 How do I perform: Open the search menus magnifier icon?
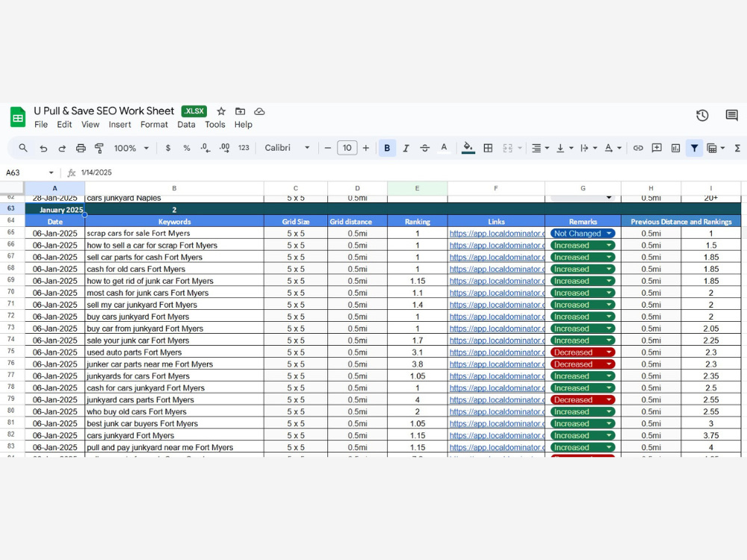point(23,148)
